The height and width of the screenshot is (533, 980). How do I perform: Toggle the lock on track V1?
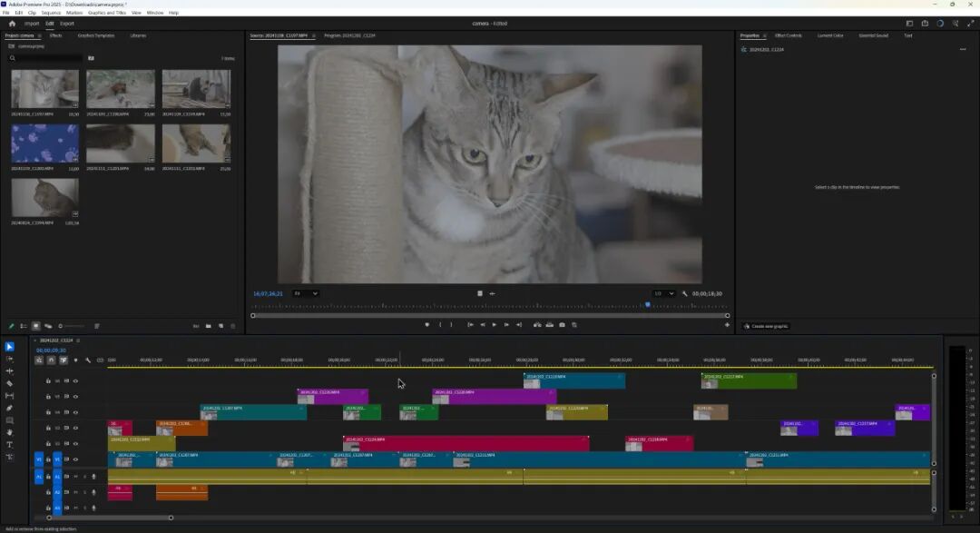(x=48, y=459)
